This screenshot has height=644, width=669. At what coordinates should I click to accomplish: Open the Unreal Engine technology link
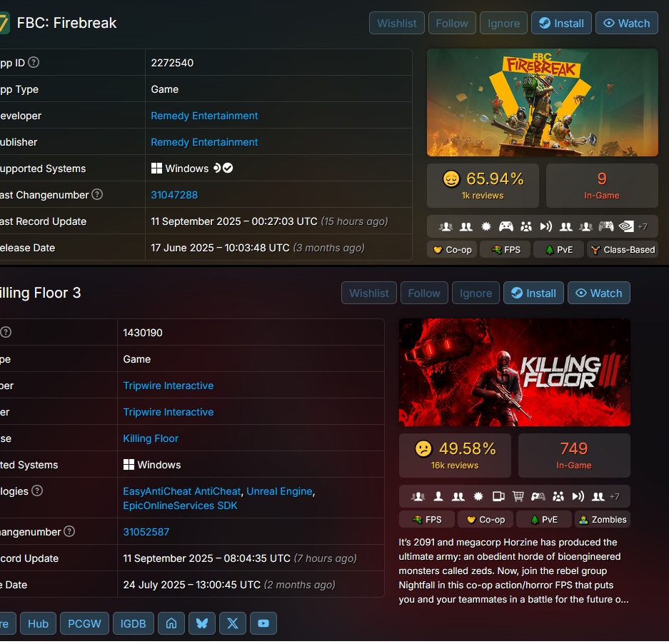pos(279,491)
